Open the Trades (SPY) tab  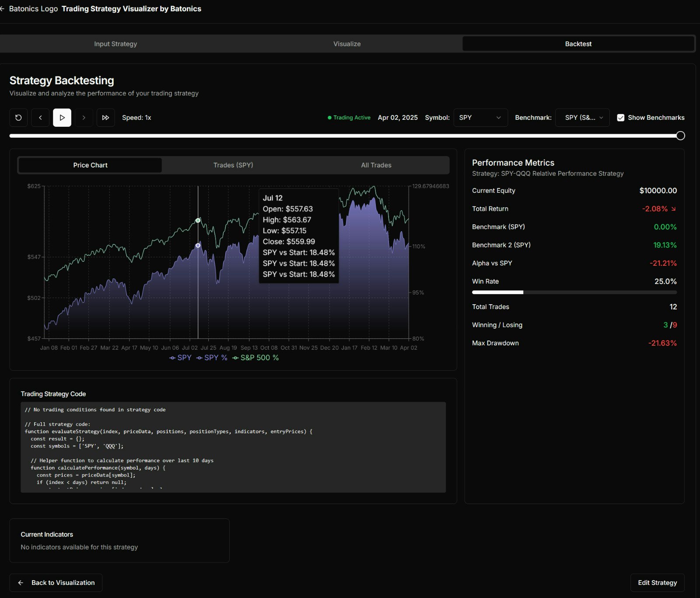pyautogui.click(x=233, y=165)
